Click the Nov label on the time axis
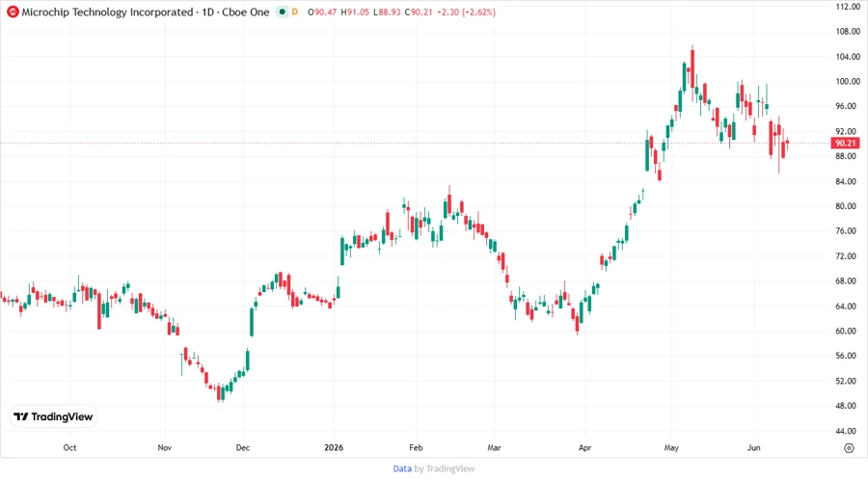 point(164,447)
